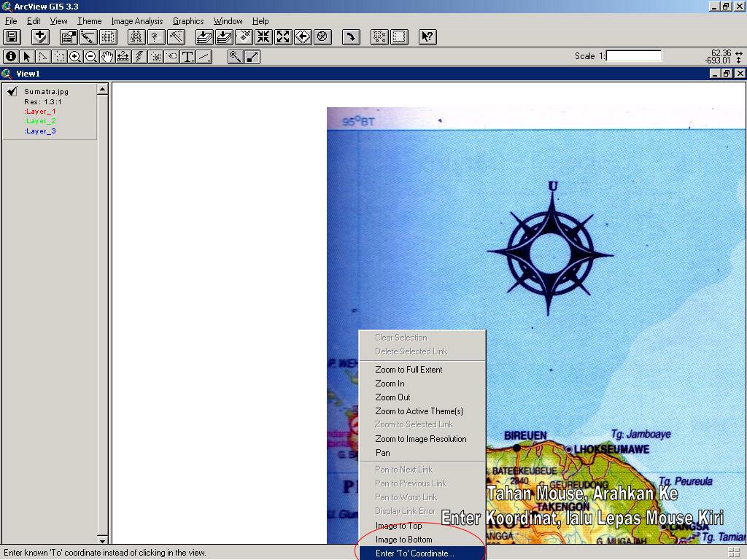Click the Open Theme Table icon

point(108,36)
